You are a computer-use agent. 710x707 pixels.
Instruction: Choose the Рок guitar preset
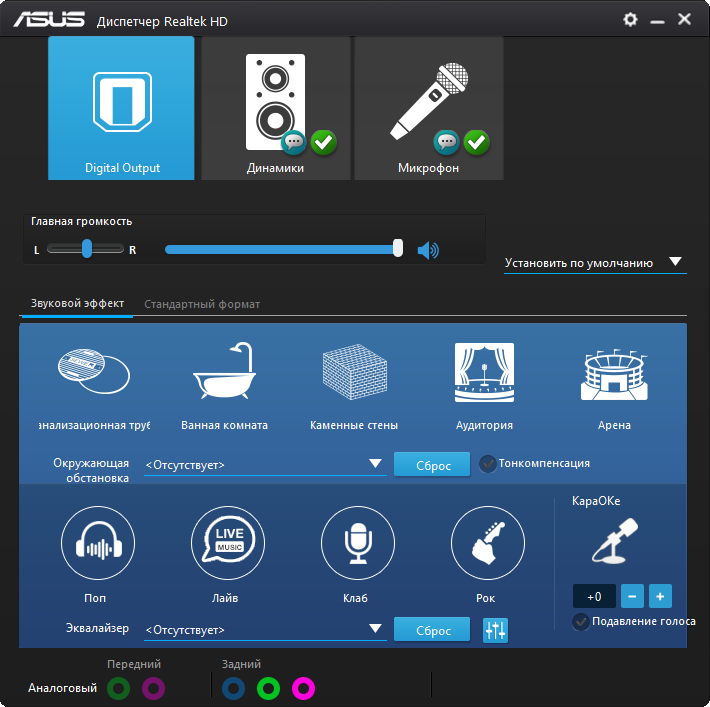pyautogui.click(x=488, y=543)
